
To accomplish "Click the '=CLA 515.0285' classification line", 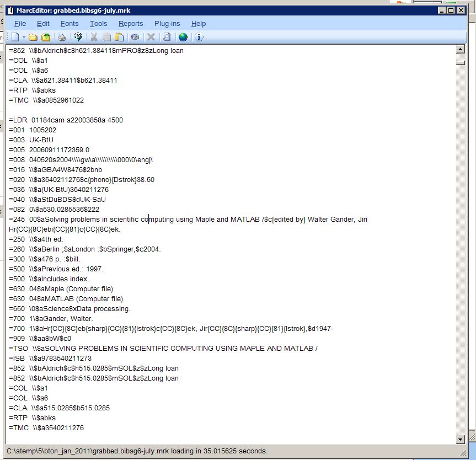I will coord(59,408).
